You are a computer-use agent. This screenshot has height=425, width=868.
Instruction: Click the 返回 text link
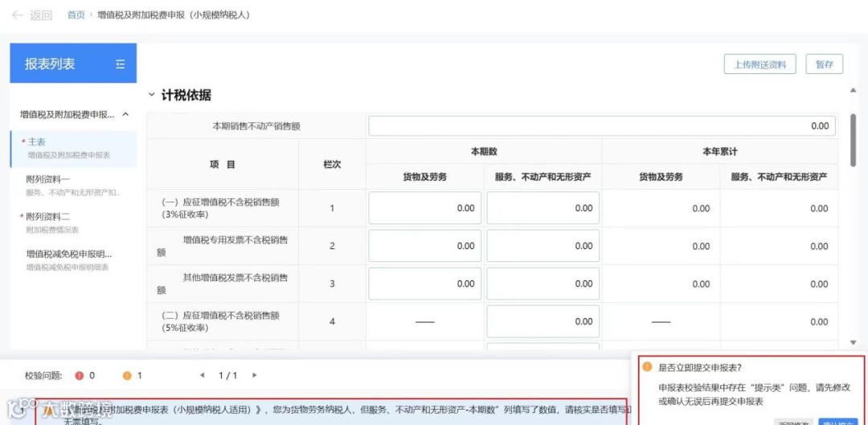pos(41,15)
